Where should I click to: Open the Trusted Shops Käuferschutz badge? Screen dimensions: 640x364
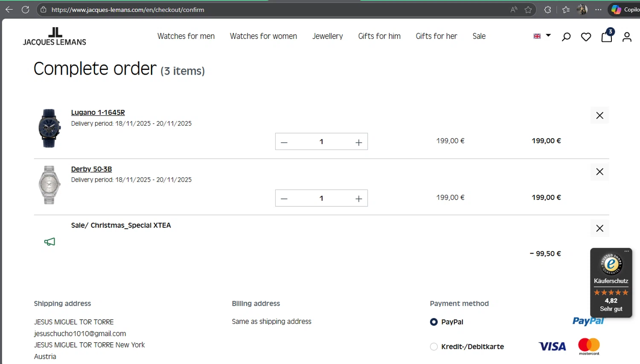(x=611, y=282)
